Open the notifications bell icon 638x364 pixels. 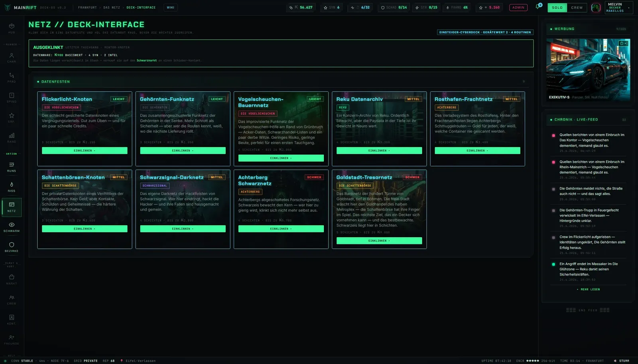coord(538,7)
